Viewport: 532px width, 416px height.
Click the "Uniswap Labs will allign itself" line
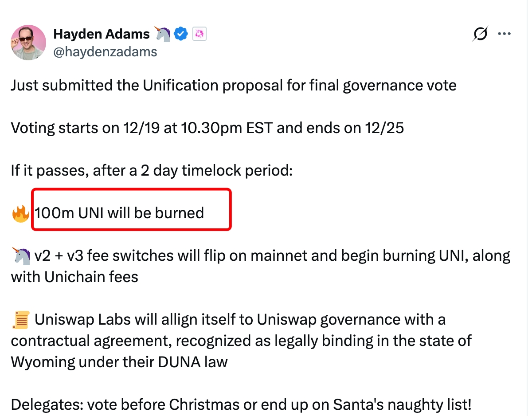[239, 320]
